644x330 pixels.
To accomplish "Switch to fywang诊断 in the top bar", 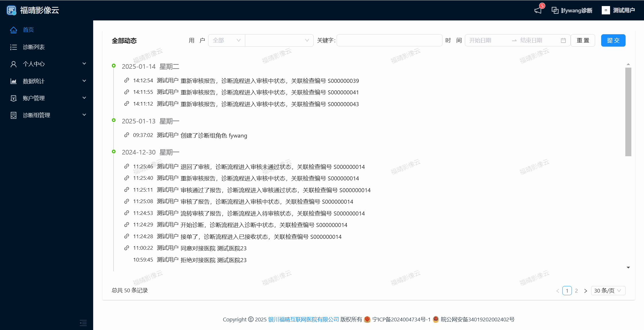I will (x=572, y=10).
